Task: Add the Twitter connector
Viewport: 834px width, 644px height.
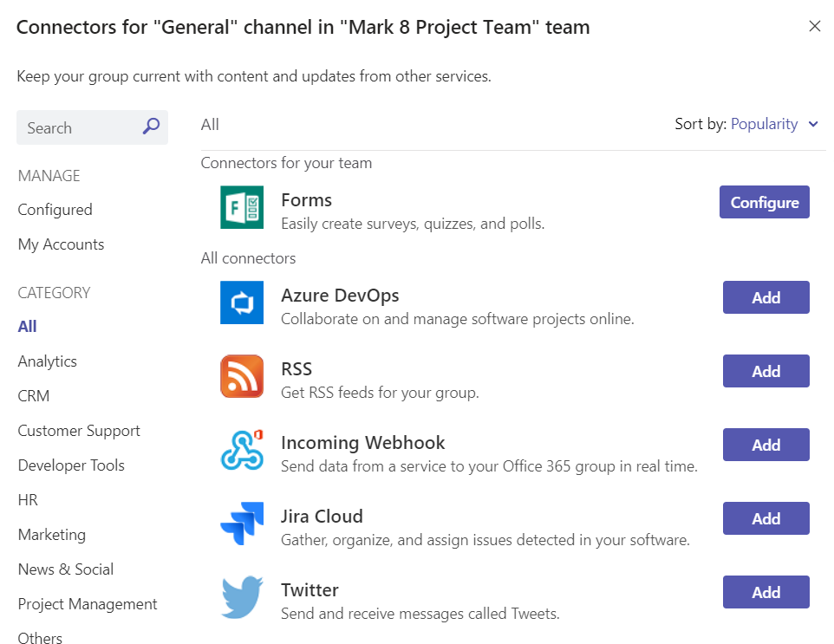Action: point(766,592)
